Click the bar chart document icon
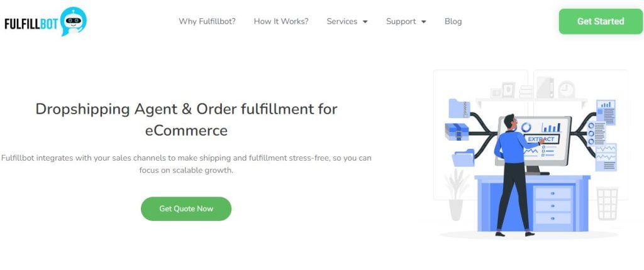Viewport: 644px width, 270px height. click(606, 107)
